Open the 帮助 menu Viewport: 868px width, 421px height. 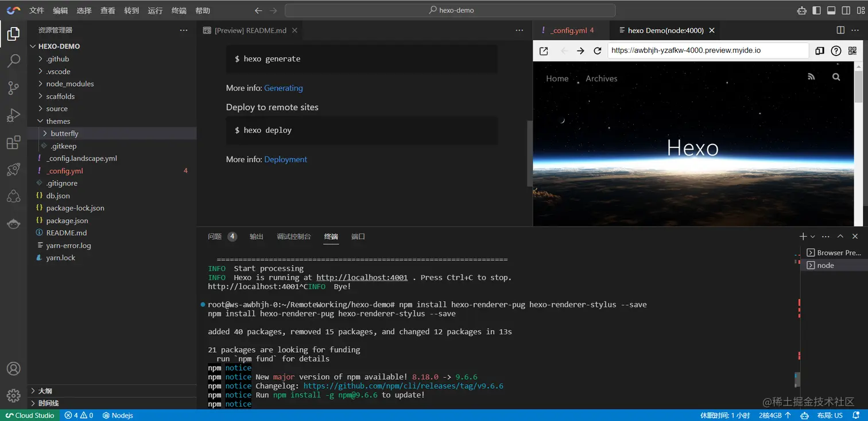(203, 10)
